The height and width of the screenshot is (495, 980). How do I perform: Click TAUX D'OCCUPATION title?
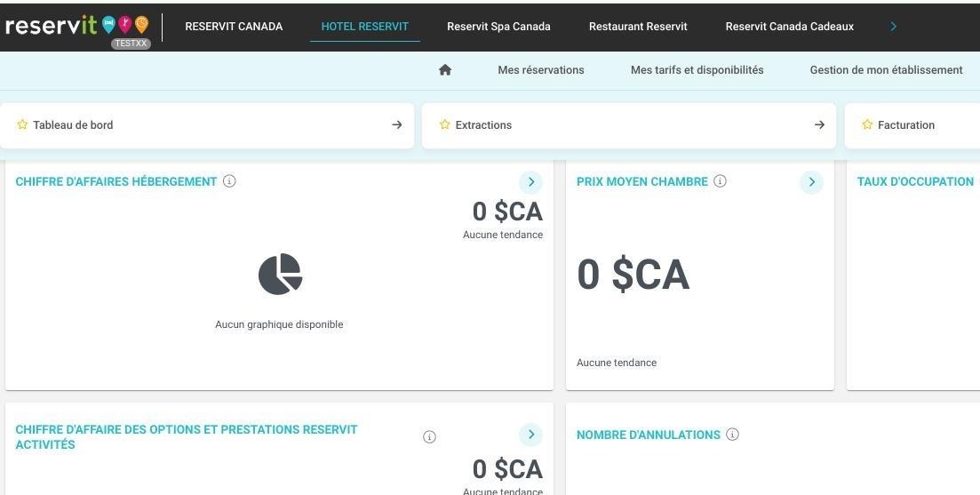click(915, 181)
